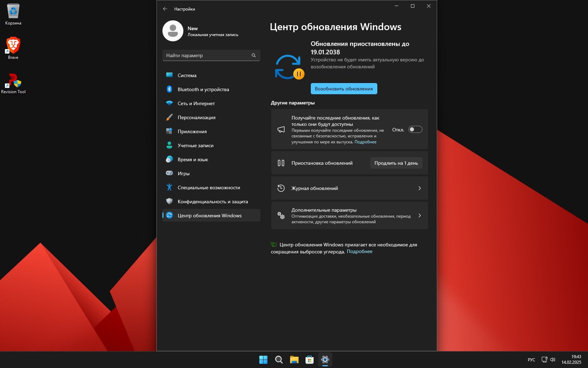Expand Дополнительные параметры via its chevron
The width and height of the screenshot is (588, 368).
click(420, 216)
